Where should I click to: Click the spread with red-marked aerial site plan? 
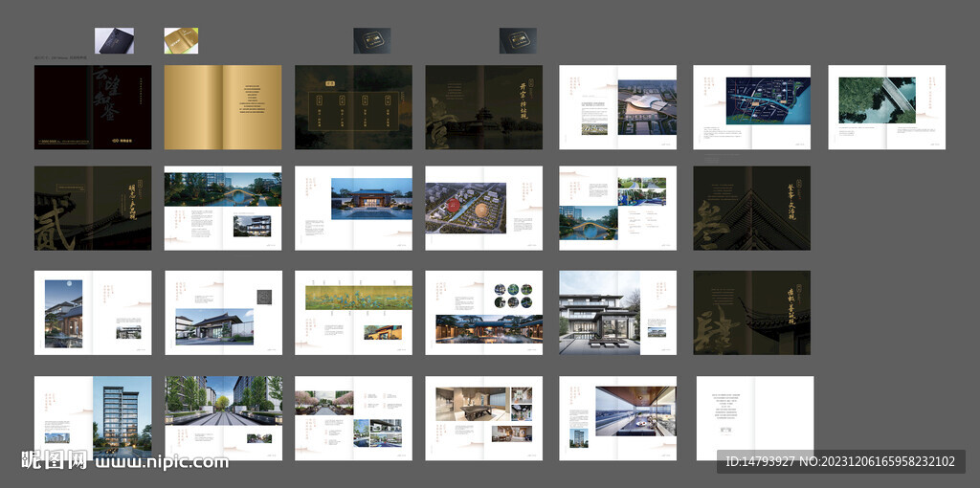(x=483, y=209)
